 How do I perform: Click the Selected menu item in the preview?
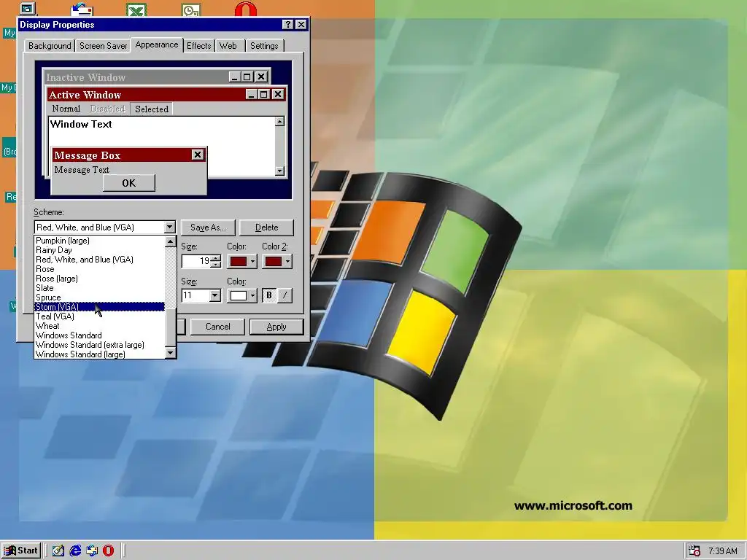(152, 109)
